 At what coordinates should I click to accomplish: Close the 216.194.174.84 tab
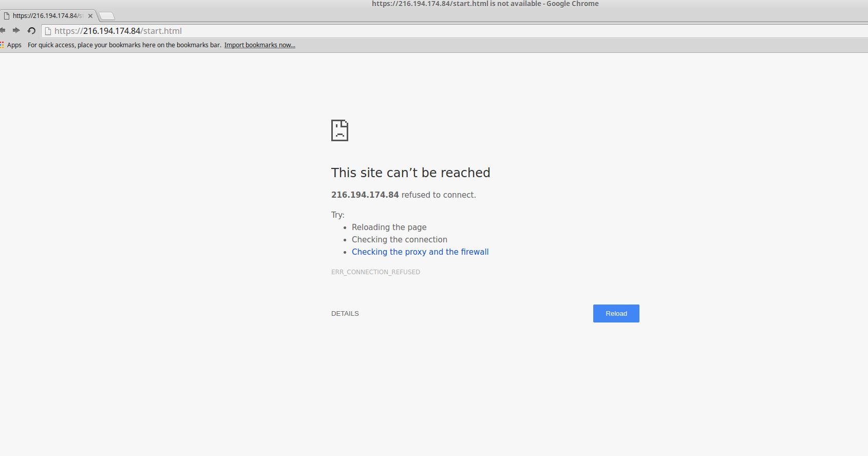pyautogui.click(x=90, y=16)
